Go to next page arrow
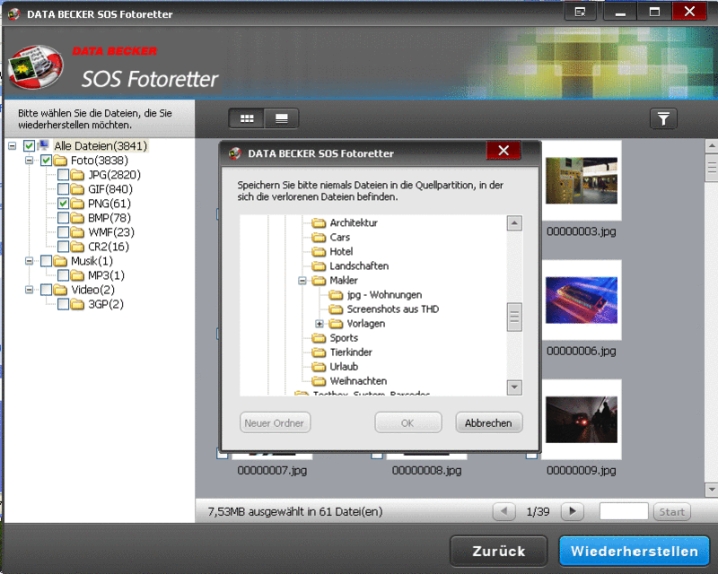Viewport: 718px width, 574px height. 572,511
